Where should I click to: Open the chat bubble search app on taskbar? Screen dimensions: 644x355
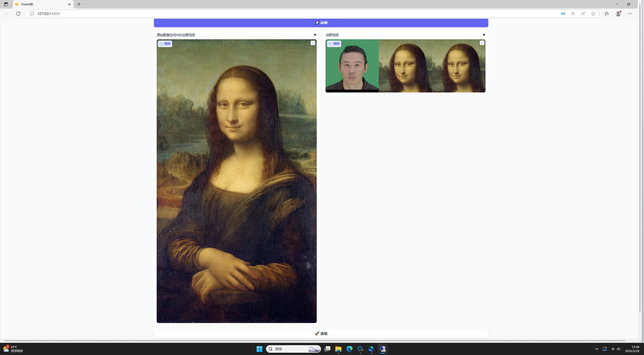pos(360,349)
